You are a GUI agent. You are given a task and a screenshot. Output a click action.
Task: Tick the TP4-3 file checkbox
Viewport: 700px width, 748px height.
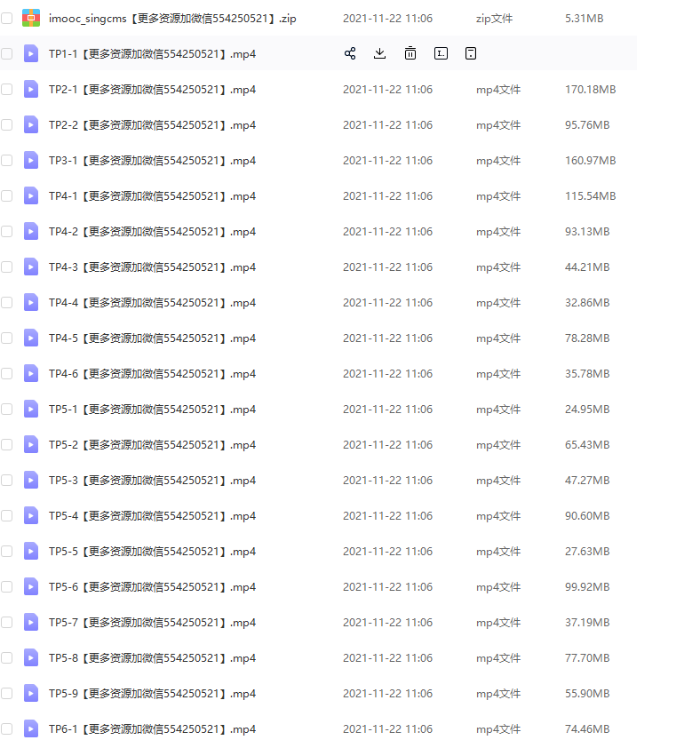(7, 267)
